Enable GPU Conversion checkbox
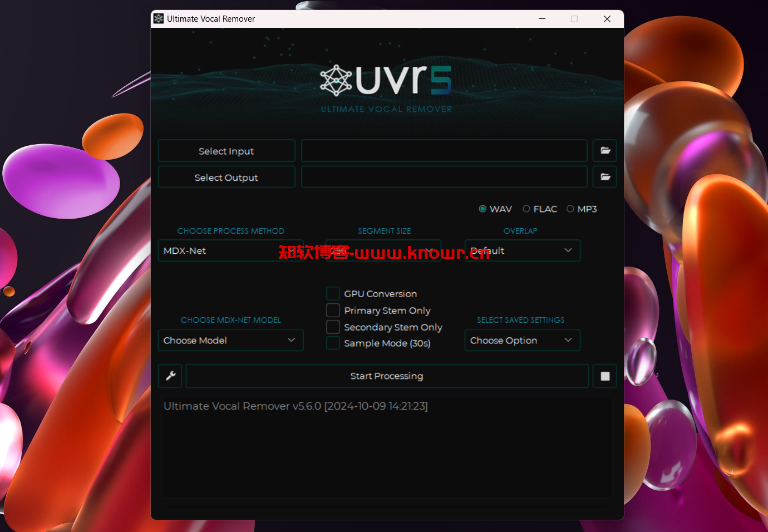Viewport: 768px width, 532px height. (x=333, y=294)
